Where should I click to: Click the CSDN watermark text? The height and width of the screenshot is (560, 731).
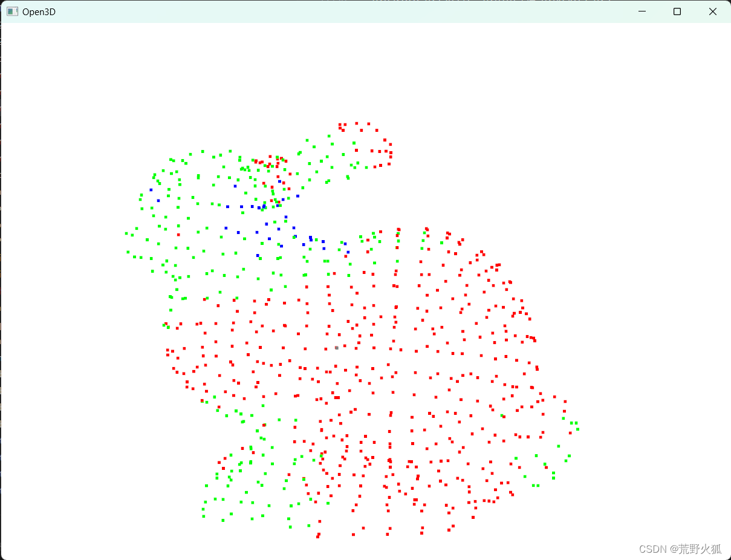click(x=680, y=549)
